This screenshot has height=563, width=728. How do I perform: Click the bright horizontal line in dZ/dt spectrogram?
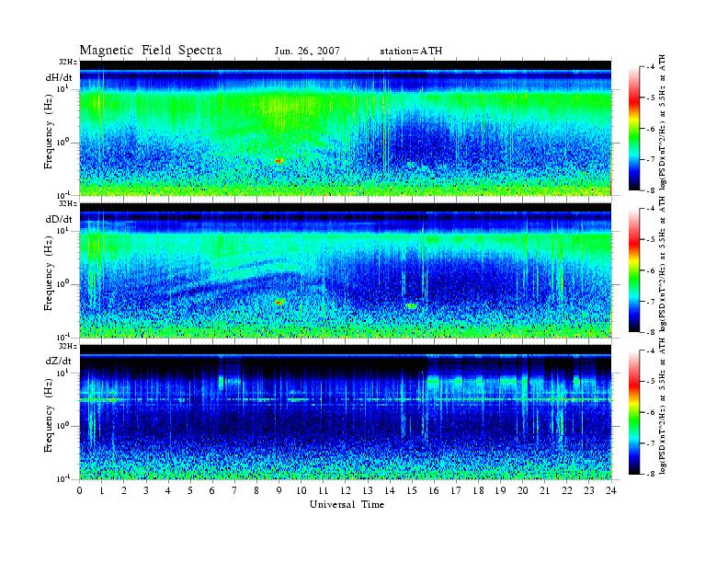(x=346, y=400)
